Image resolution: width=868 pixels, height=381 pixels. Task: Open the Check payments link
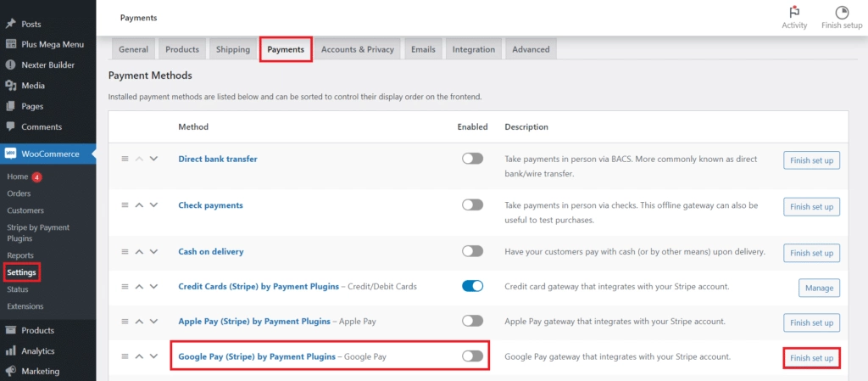(x=210, y=205)
